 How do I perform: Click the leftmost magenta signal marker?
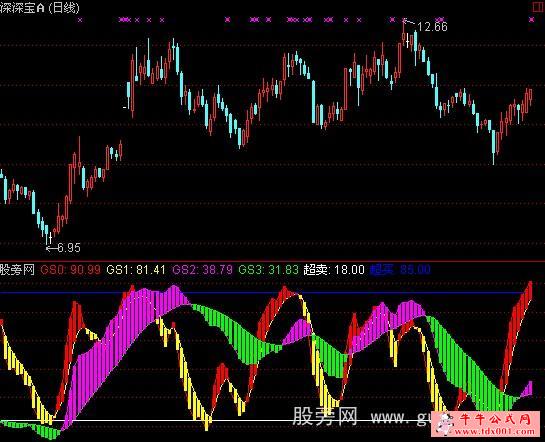click(x=80, y=20)
